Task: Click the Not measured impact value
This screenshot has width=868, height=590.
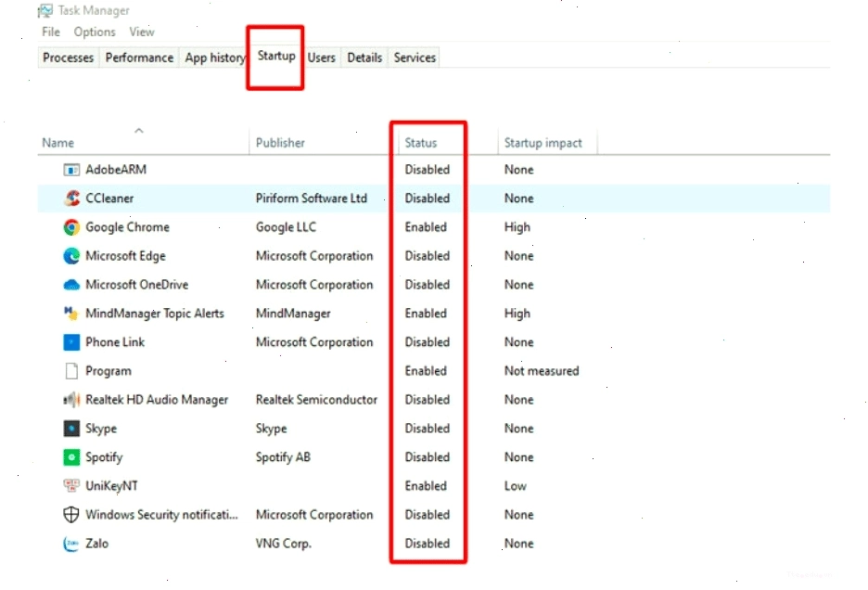Action: 542,371
